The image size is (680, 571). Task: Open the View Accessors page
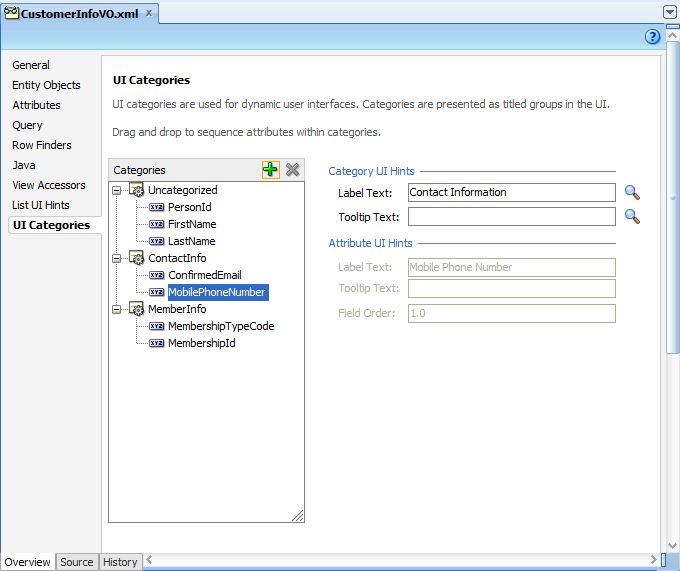49,185
